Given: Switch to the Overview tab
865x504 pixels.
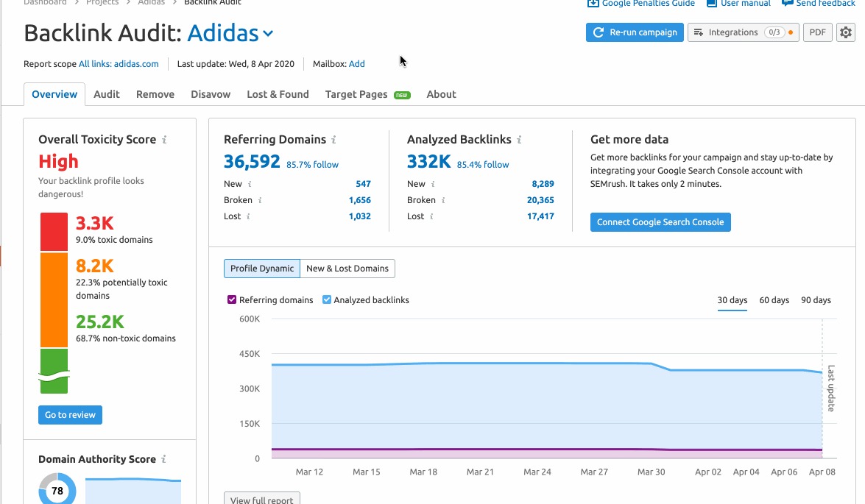Looking at the screenshot, I should 54,94.
